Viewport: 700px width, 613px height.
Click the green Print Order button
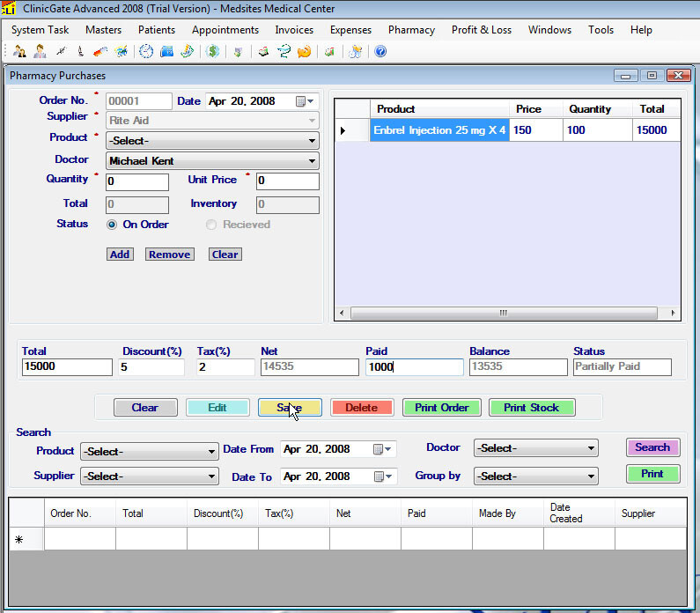[442, 408]
